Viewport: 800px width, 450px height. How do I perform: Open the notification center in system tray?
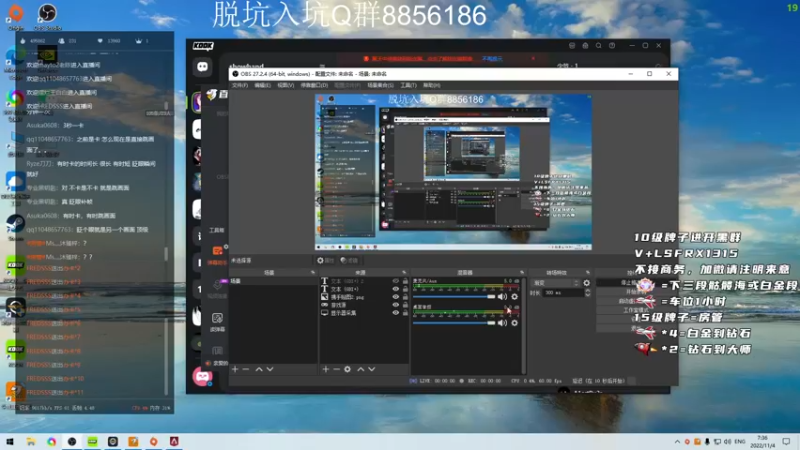coord(786,441)
